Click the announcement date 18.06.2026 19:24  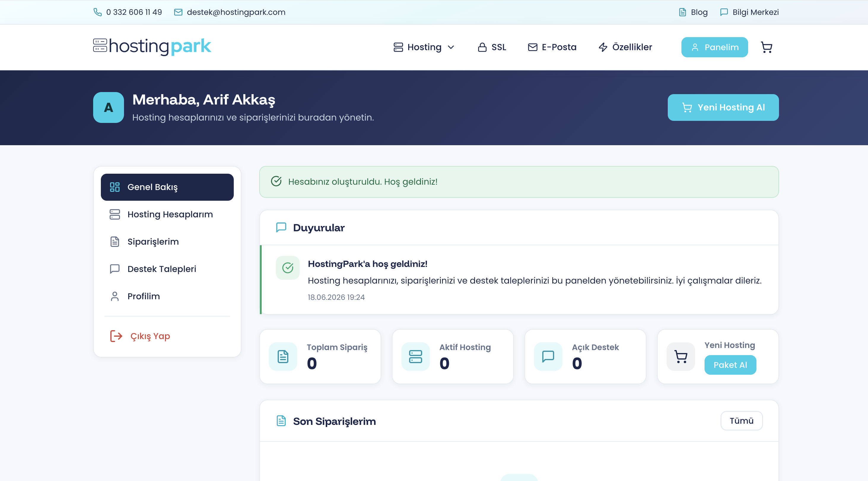tap(336, 297)
